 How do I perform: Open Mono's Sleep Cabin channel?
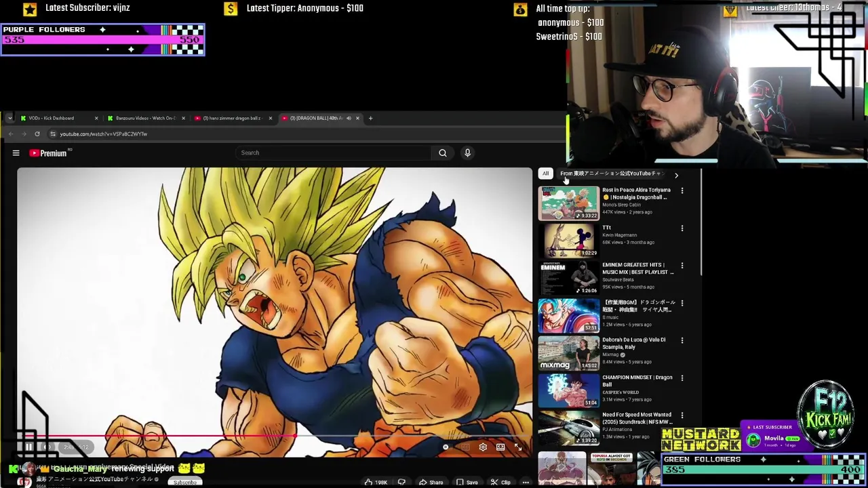[621, 205]
